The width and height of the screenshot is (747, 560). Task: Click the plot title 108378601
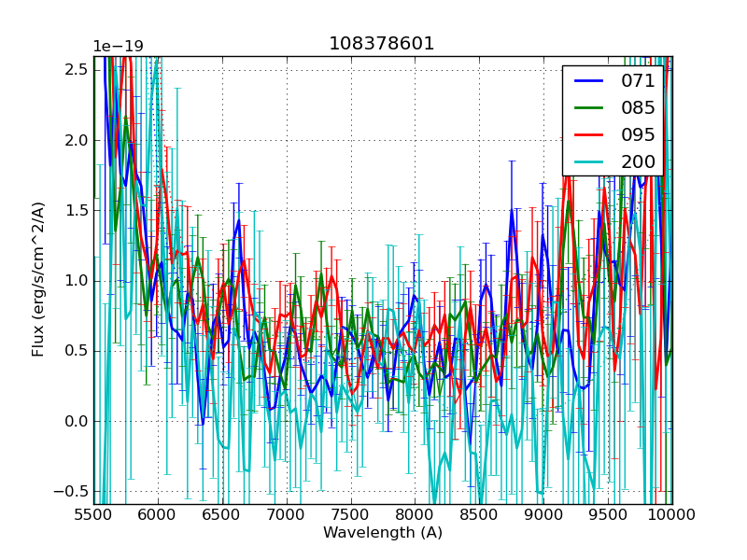[x=382, y=44]
